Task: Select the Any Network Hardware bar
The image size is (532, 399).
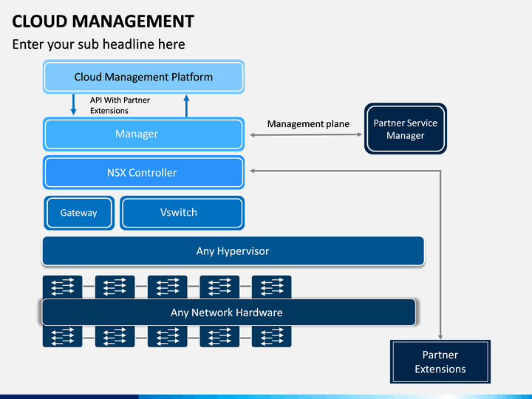Action: (228, 312)
